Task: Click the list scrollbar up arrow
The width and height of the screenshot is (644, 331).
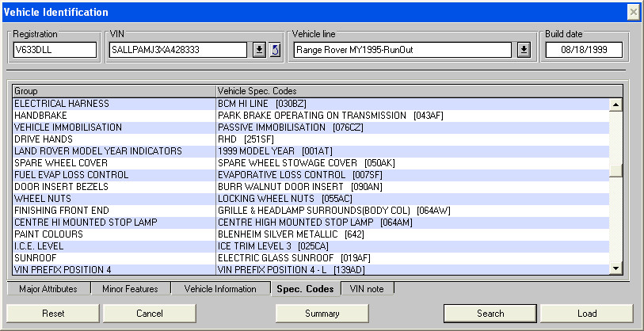Action: (615, 105)
